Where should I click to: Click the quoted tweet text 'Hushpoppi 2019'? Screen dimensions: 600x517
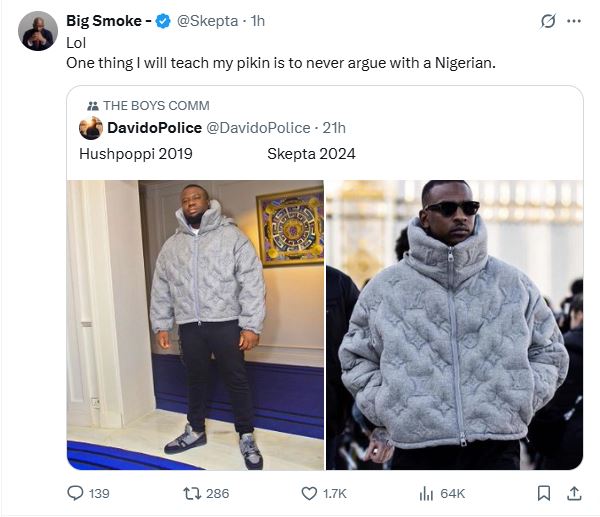[x=135, y=154]
